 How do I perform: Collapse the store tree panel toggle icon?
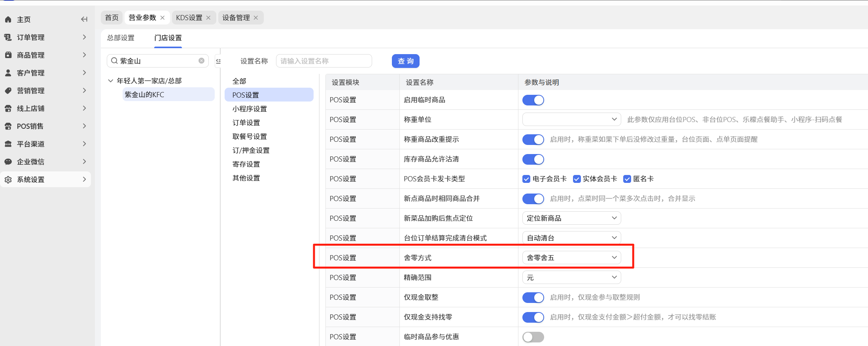[218, 61]
